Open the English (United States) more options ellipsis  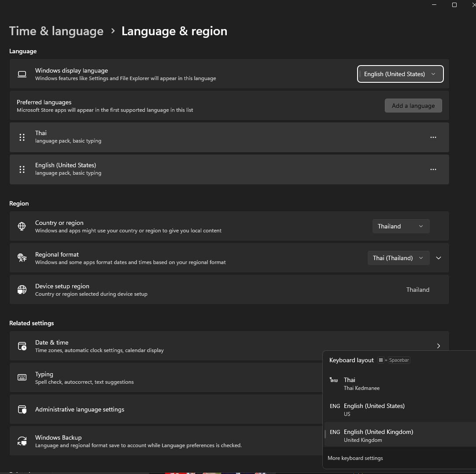tap(433, 169)
